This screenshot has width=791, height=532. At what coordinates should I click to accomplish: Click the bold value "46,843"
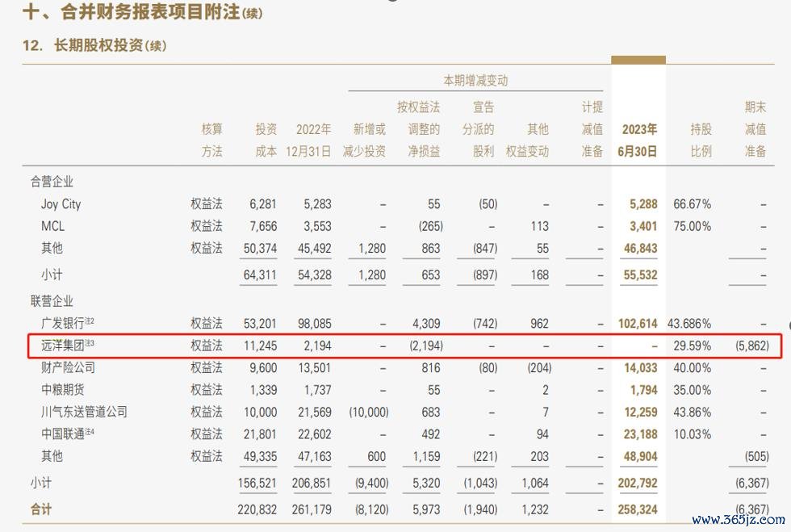tap(641, 249)
